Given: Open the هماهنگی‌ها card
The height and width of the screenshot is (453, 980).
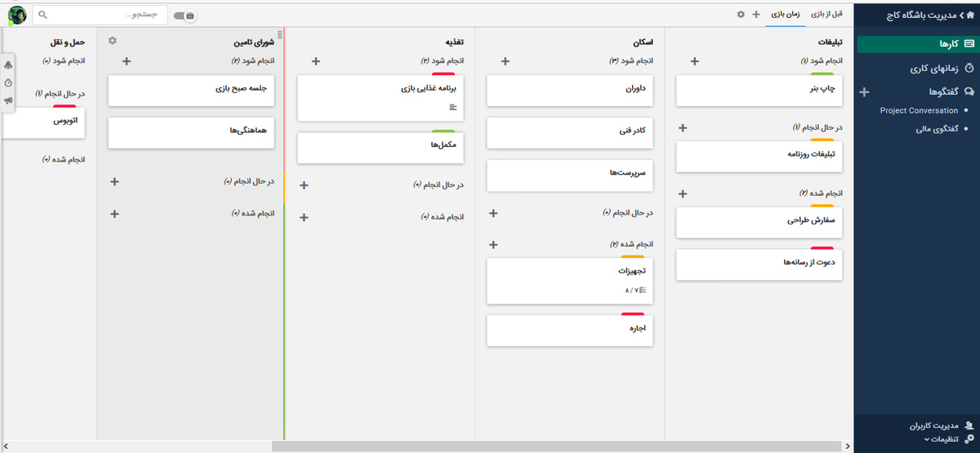Looking at the screenshot, I should pyautogui.click(x=191, y=133).
